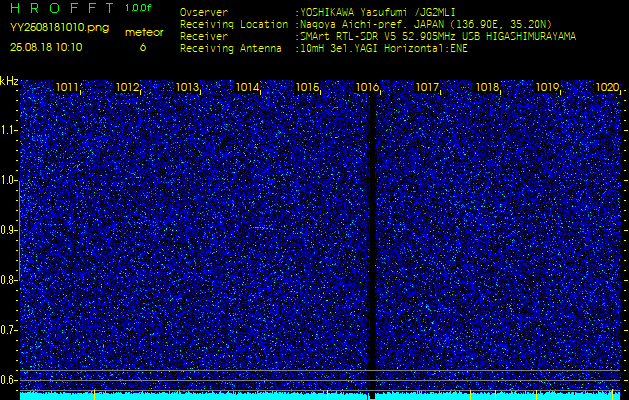Image resolution: width=629 pixels, height=400 pixels.
Task: Click the 'Receiver' field label
Action: tap(204, 37)
